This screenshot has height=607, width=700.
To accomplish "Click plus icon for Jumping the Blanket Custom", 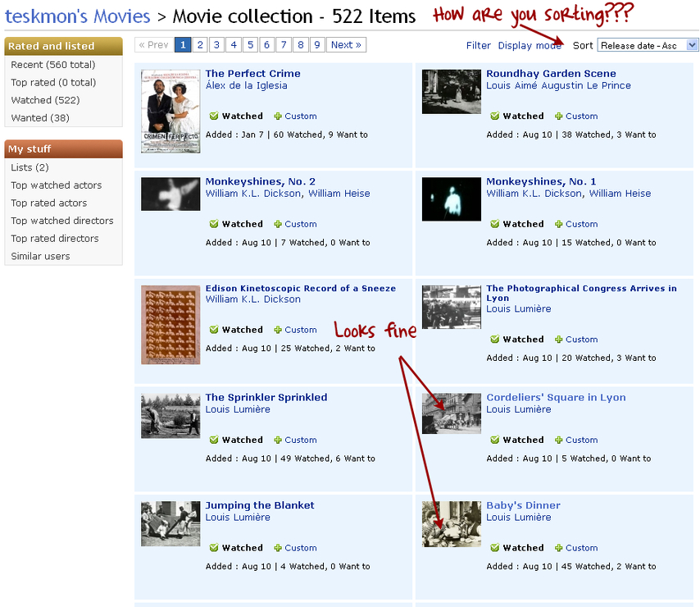I will (278, 548).
